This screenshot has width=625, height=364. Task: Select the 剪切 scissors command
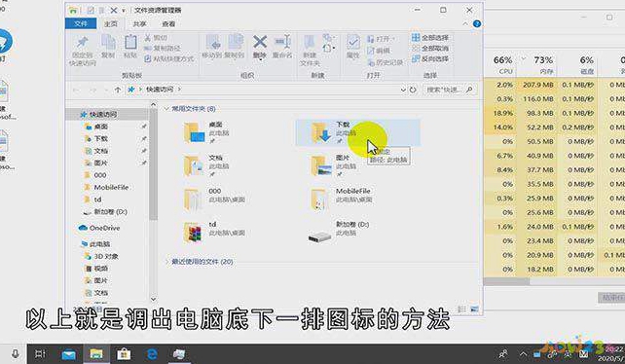tap(156, 38)
